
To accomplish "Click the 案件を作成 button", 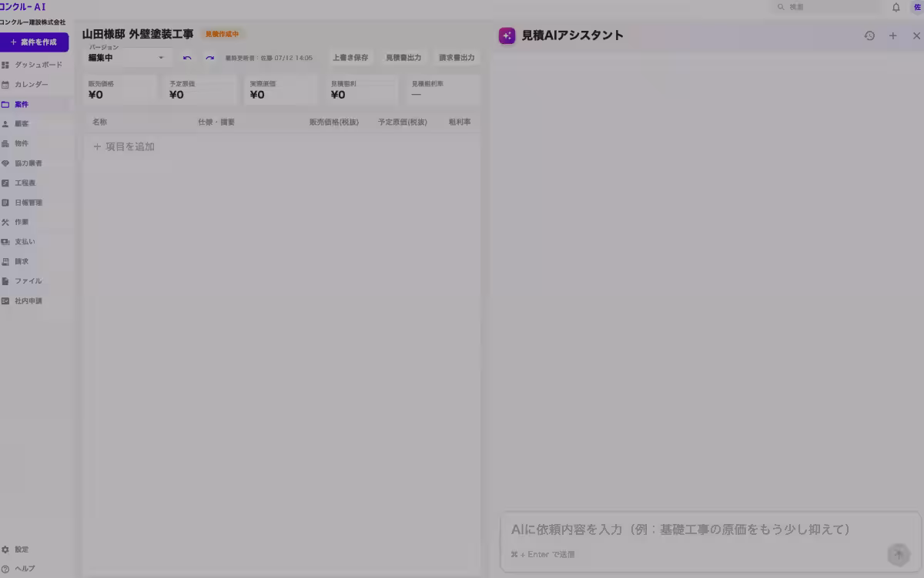I will coord(34,42).
